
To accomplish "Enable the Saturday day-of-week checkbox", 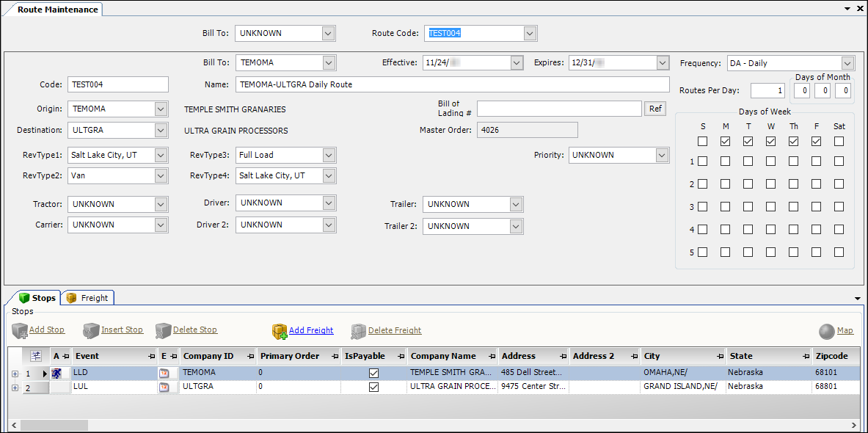I will click(839, 142).
